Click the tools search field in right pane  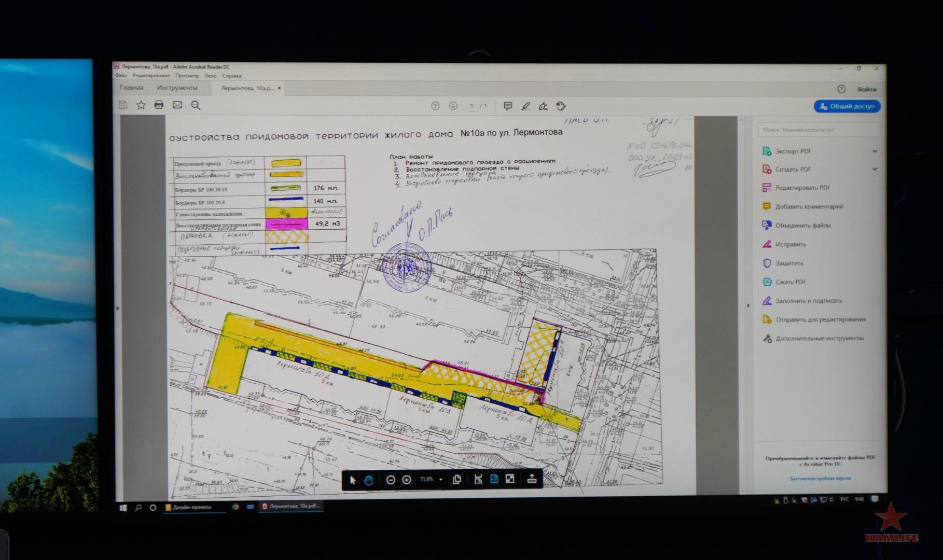tap(819, 130)
